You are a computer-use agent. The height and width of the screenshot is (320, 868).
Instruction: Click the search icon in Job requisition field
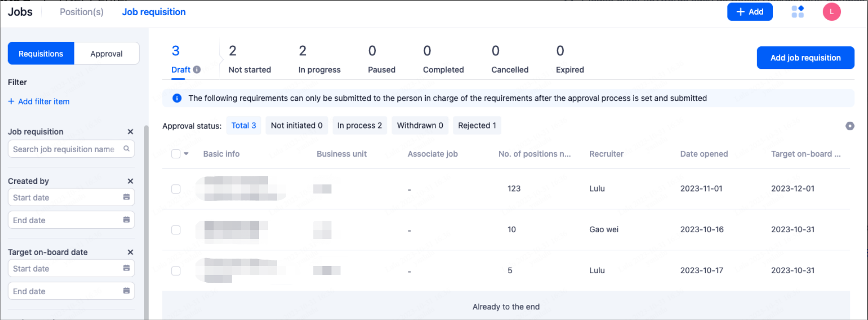coord(126,149)
